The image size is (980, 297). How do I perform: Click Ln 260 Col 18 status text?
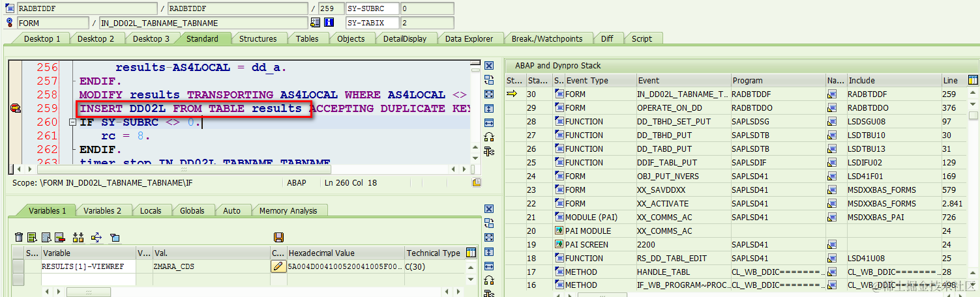(351, 183)
